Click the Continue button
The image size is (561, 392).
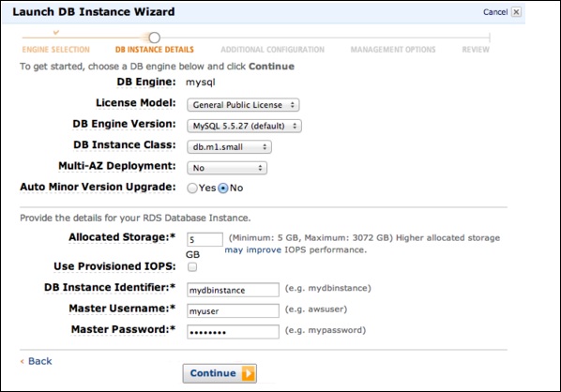tap(220, 373)
